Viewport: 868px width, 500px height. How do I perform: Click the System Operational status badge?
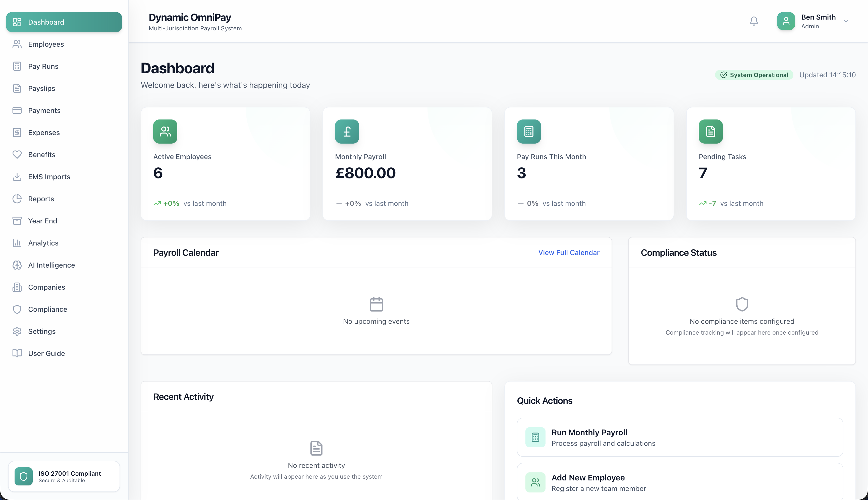point(754,75)
